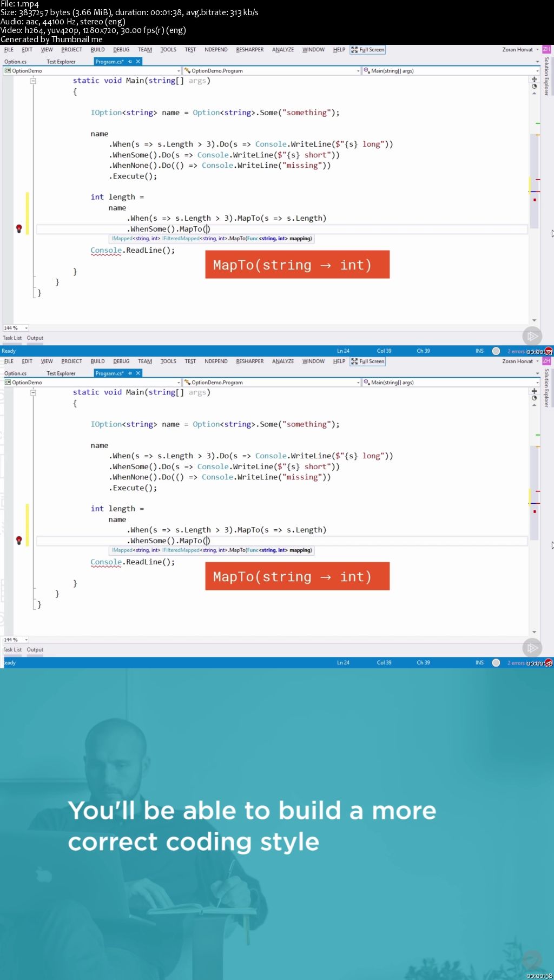Switch to Test Explorer tab in upper frame

click(x=61, y=62)
